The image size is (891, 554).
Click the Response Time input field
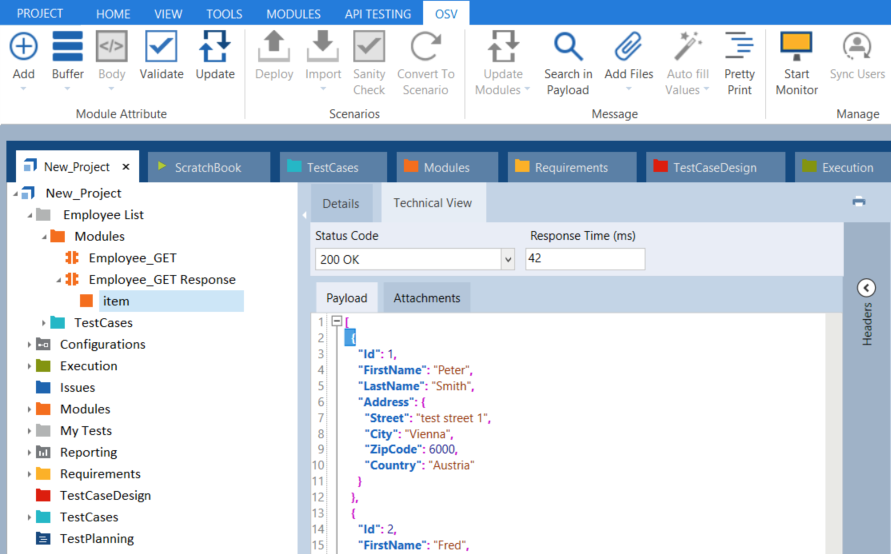tap(585, 260)
